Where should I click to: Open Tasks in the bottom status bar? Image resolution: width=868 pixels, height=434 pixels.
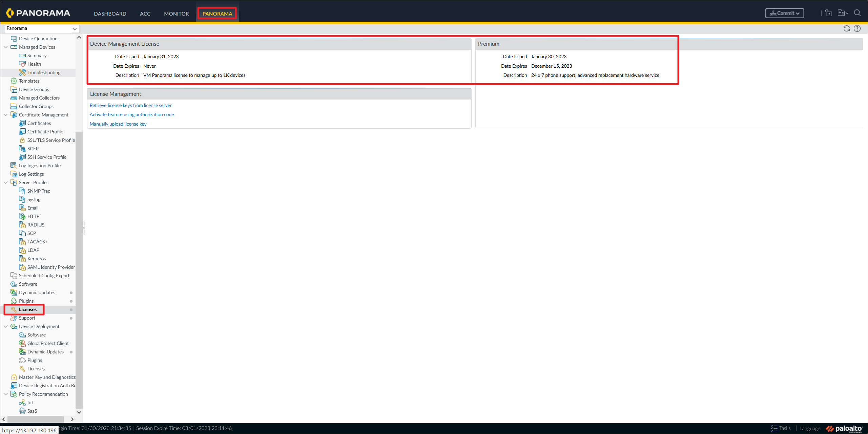tap(781, 428)
